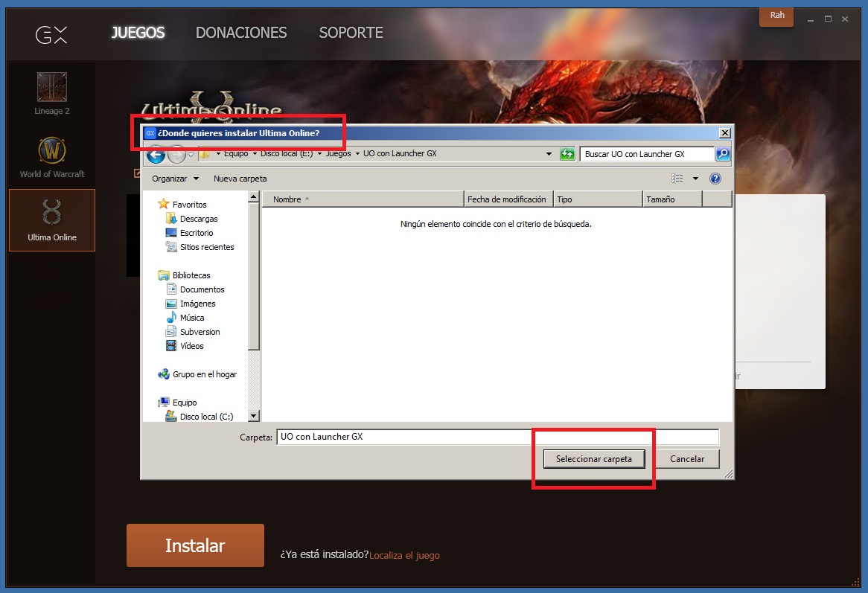Click the search magnifier icon
This screenshot has width=868, height=593.
coord(723,154)
